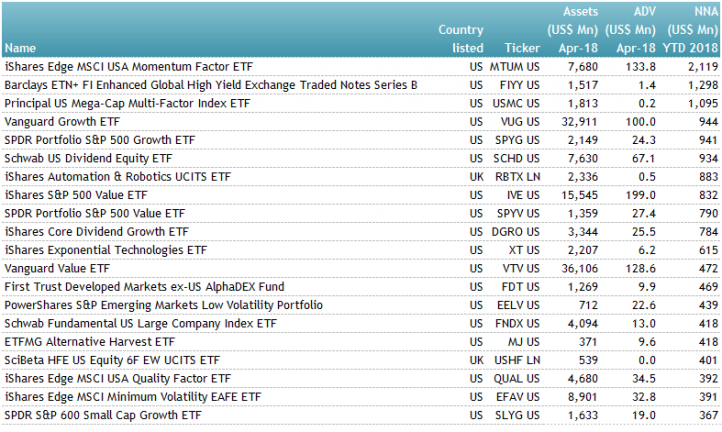Screen dimensions: 722x432
Task: Open Schwab US Dividend Equity ETF row
Action: tap(88, 158)
